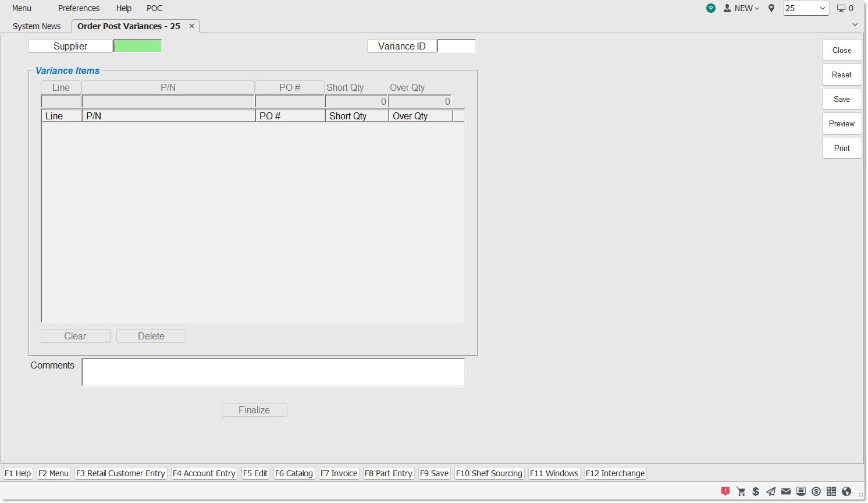This screenshot has height=503, width=868.
Task: Click the paper plane send icon
Action: [x=771, y=491]
